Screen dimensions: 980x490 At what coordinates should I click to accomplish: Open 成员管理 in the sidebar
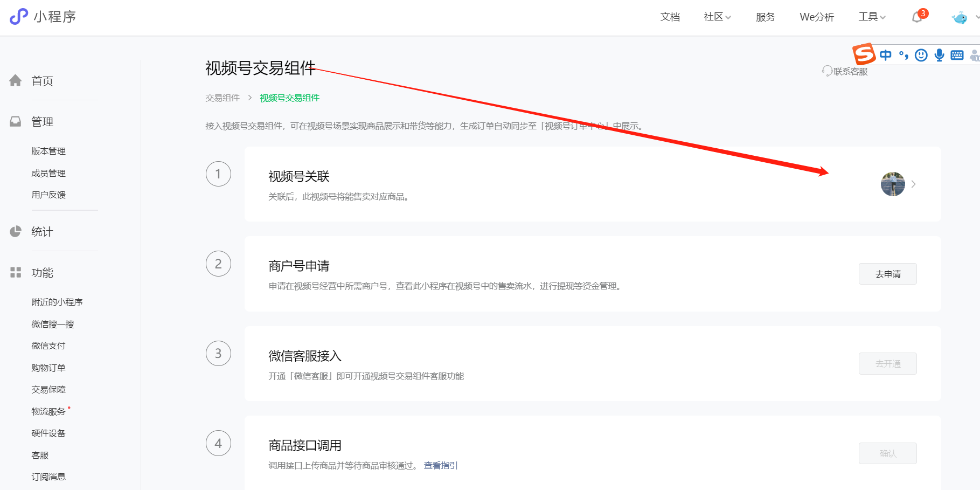coord(48,174)
